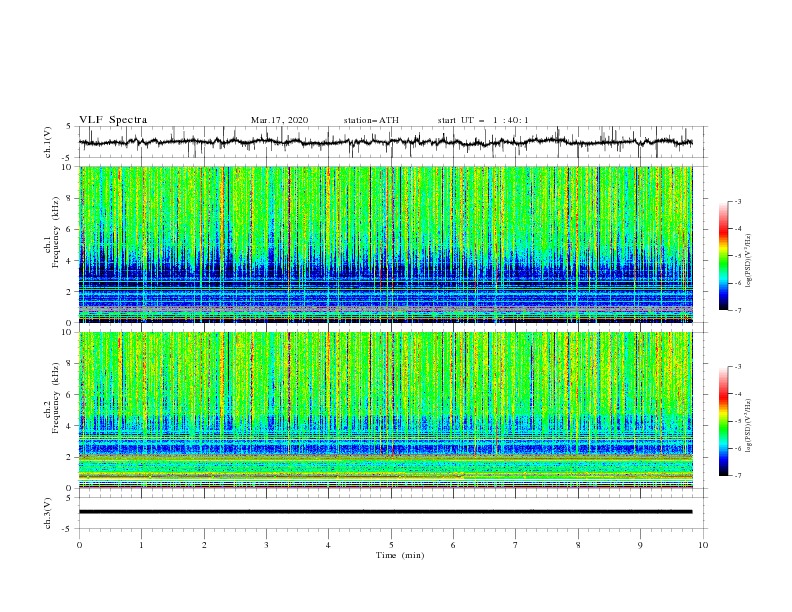792x612 pixels.
Task: Click the ch.1 "Frequency (kHz)" axis label
Action: click(55, 232)
